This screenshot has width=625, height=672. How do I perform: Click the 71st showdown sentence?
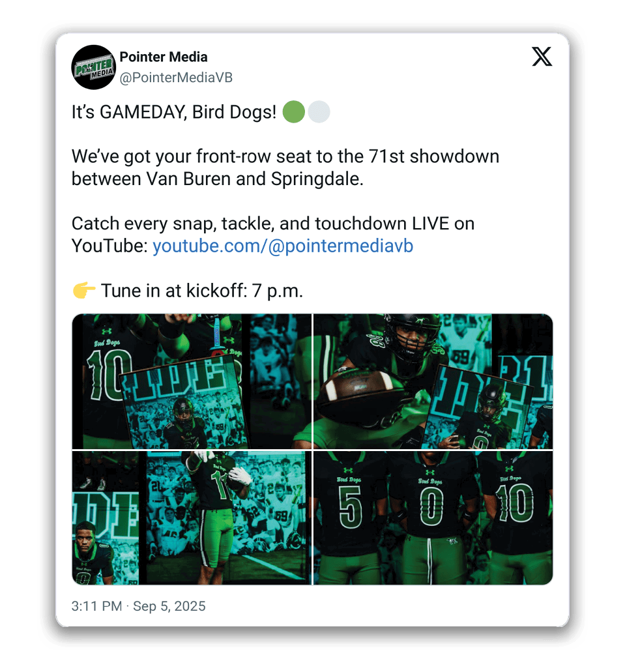[x=285, y=168]
